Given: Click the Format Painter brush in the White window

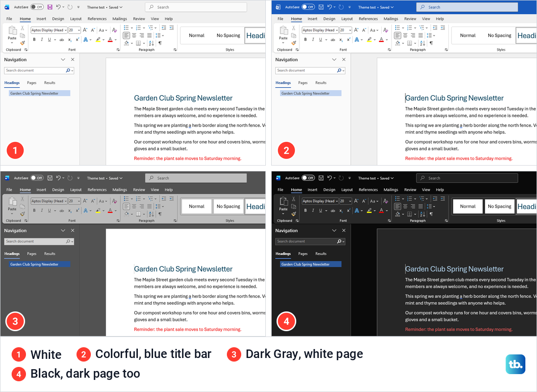Looking at the screenshot, I should [x=22, y=43].
